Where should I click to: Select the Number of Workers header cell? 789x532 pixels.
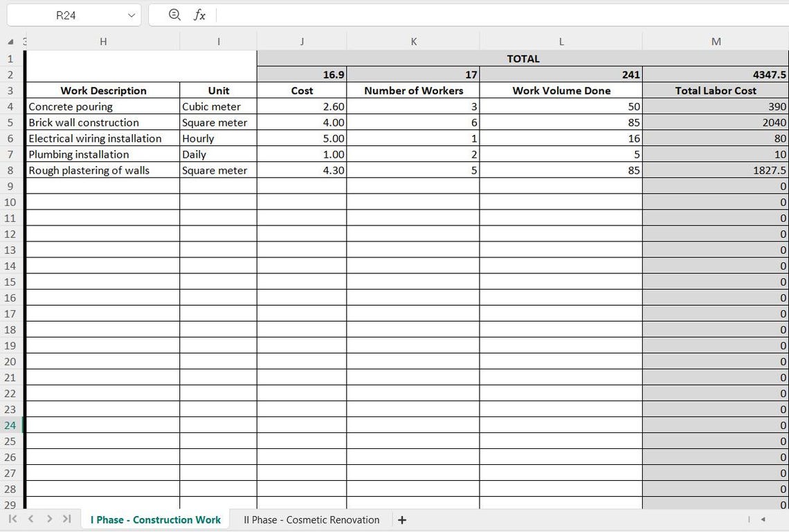pos(413,90)
